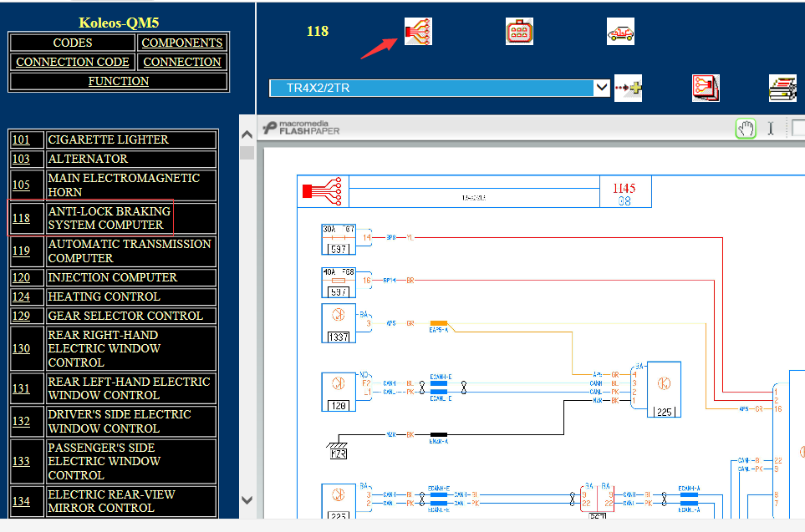This screenshot has height=532, width=805.
Task: Open code 101 link
Action: [x=21, y=139]
